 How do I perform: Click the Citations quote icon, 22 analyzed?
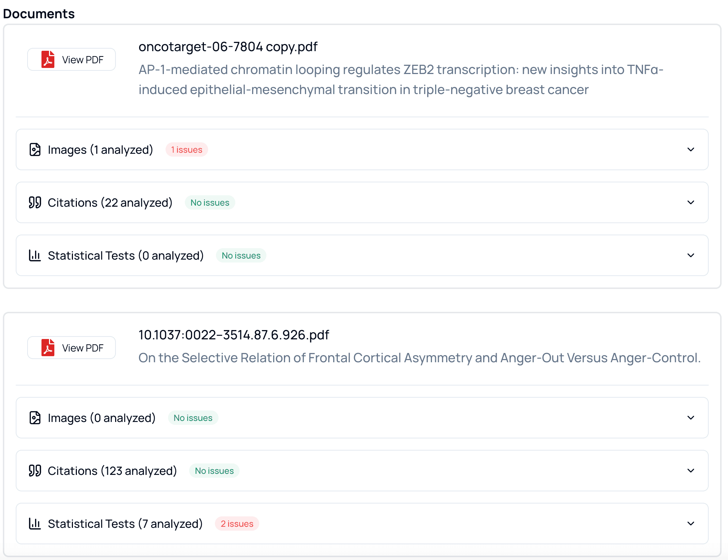(35, 202)
